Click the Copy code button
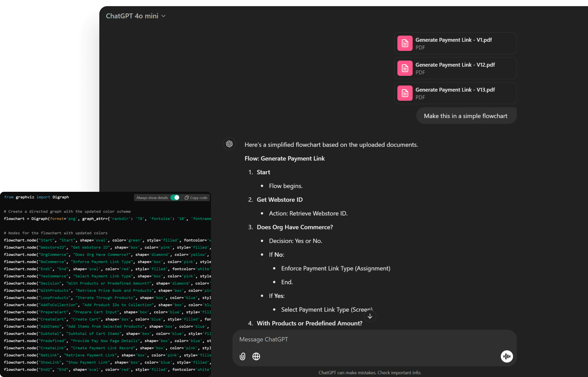588x377 pixels. (196, 197)
